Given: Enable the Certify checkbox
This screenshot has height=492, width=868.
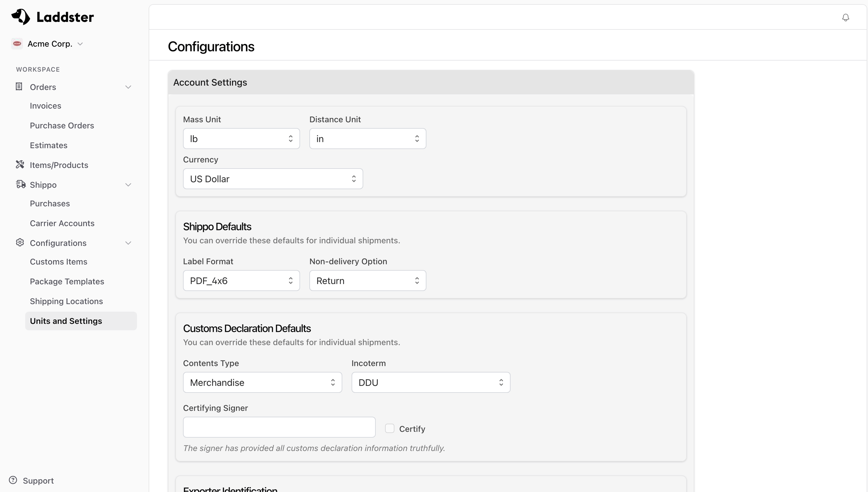Looking at the screenshot, I should [389, 428].
